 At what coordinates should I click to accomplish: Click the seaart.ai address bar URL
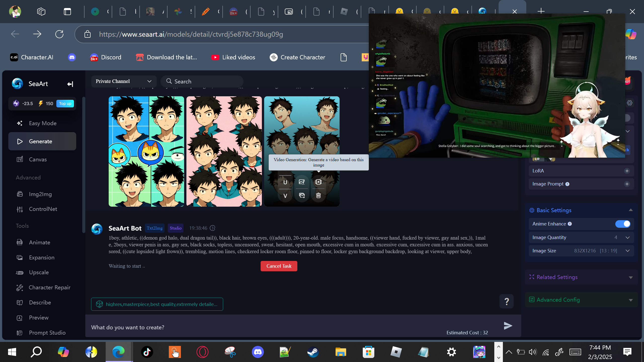[x=191, y=34]
